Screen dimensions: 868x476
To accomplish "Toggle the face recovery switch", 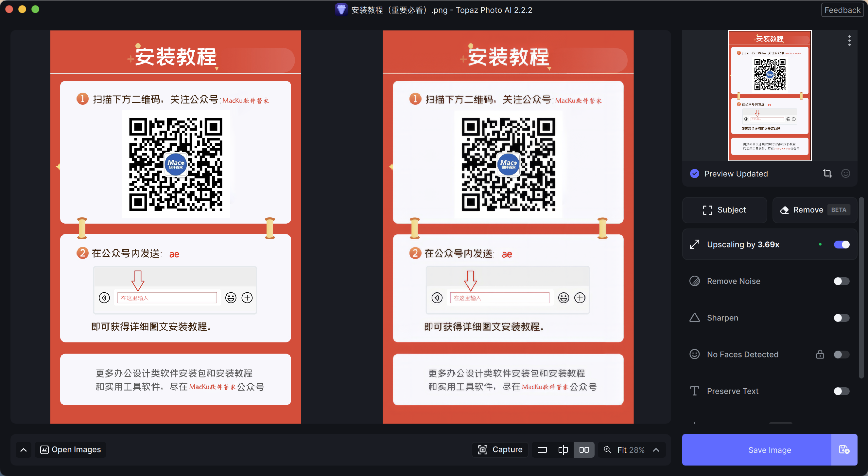I will click(x=842, y=354).
